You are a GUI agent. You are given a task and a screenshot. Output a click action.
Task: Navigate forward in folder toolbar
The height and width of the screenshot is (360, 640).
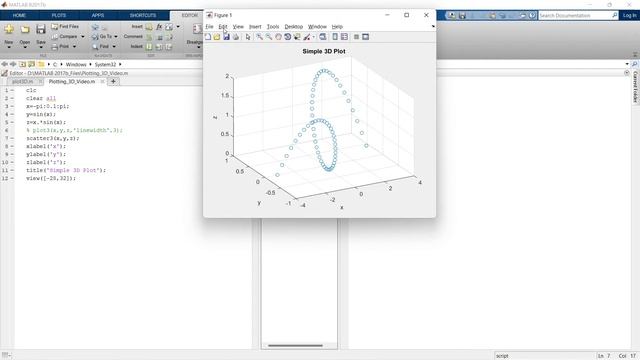click(x=13, y=64)
